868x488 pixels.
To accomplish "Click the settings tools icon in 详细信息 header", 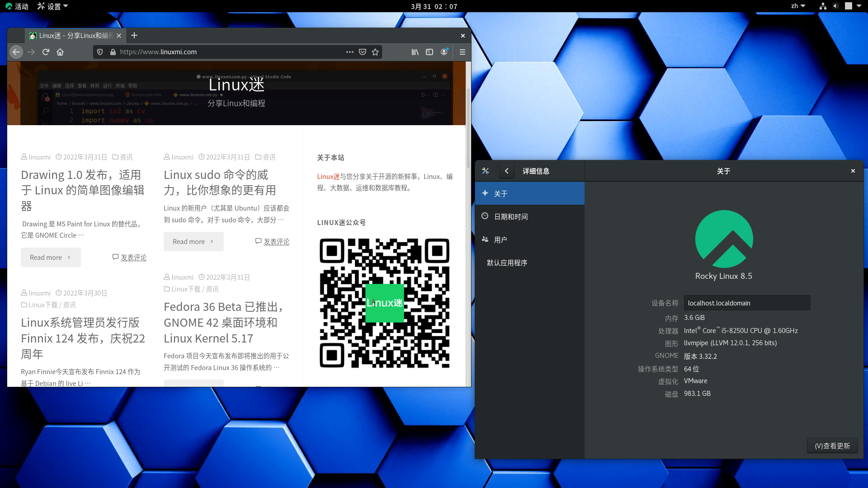I will click(486, 171).
